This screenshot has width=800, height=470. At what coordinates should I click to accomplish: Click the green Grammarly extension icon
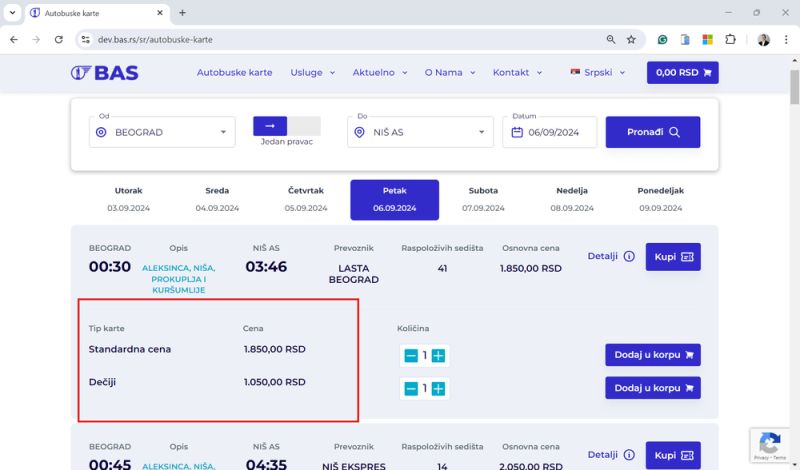click(662, 39)
